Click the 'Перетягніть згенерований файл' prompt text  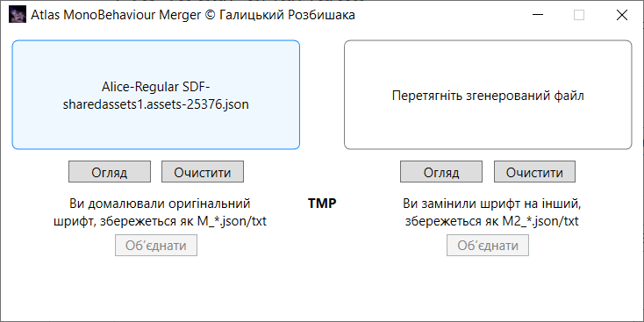coord(488,96)
